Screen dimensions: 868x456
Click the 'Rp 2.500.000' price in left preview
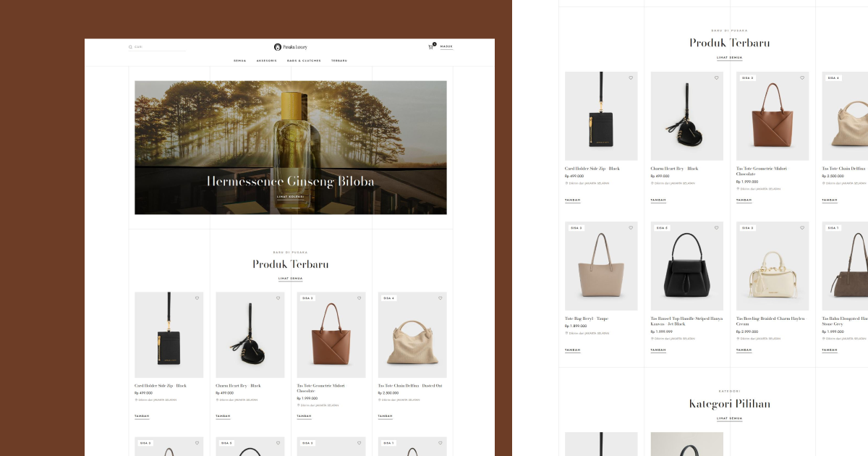coord(388,393)
